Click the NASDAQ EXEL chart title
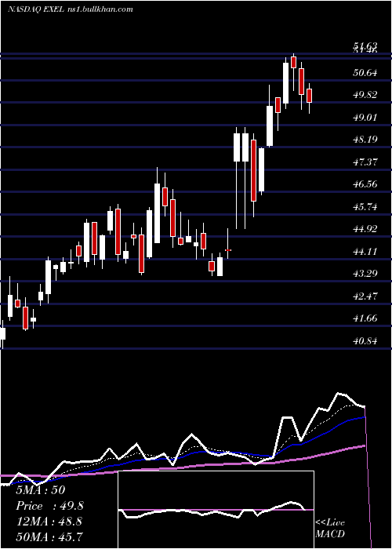Screen dimensions: 392x549 (70, 9)
